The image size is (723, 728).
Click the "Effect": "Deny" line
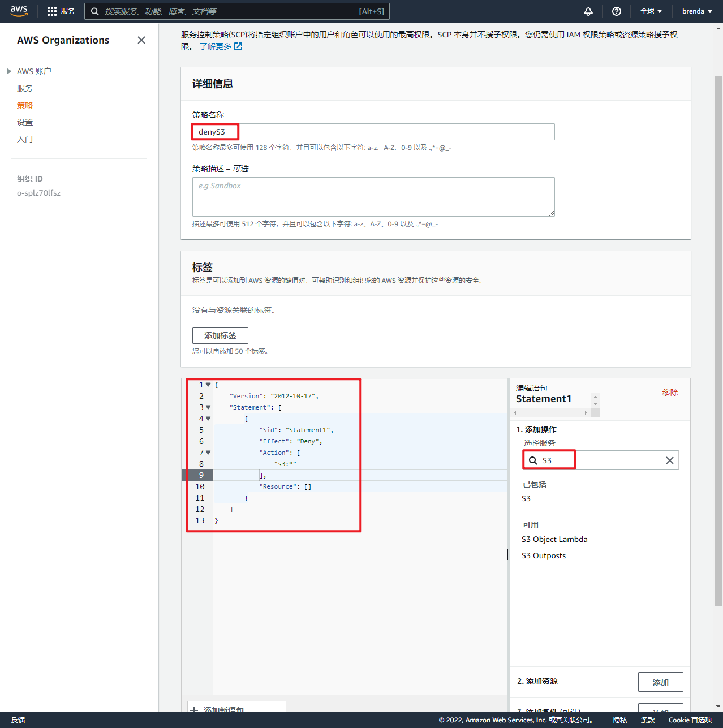(291, 441)
